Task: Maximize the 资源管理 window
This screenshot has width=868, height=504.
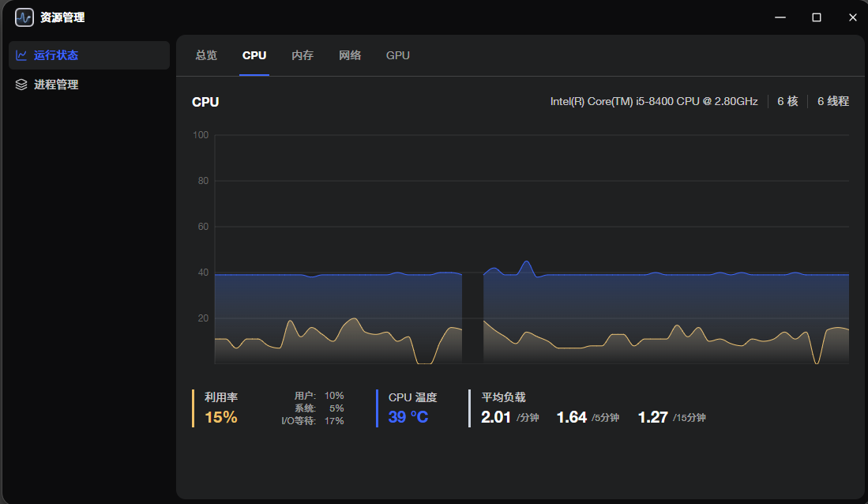Action: click(x=816, y=17)
